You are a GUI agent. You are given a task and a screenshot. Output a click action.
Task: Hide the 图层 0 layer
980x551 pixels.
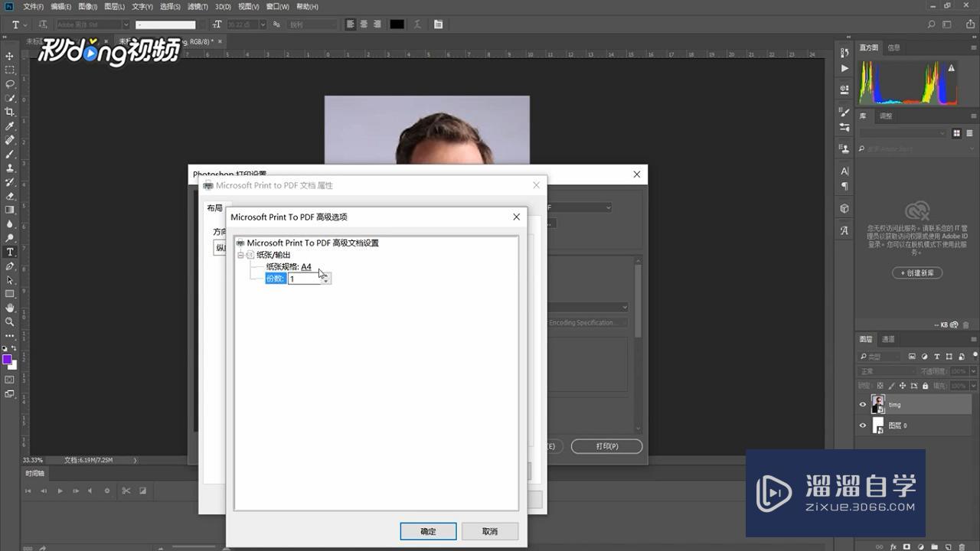(863, 425)
